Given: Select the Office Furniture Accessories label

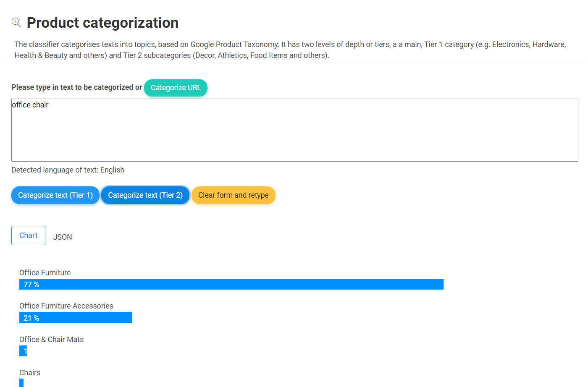Looking at the screenshot, I should [66, 306].
